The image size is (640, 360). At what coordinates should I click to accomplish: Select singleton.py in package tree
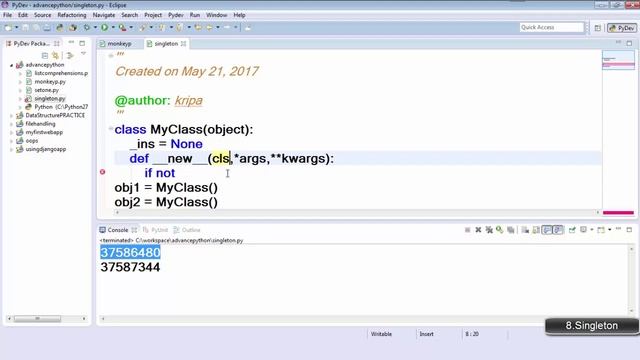click(49, 99)
